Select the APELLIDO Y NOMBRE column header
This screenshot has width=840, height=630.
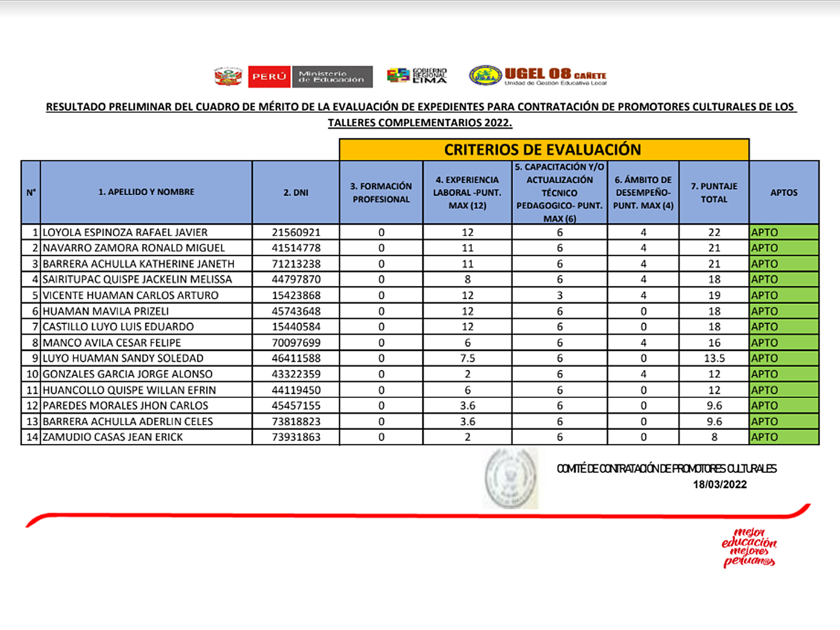[146, 192]
